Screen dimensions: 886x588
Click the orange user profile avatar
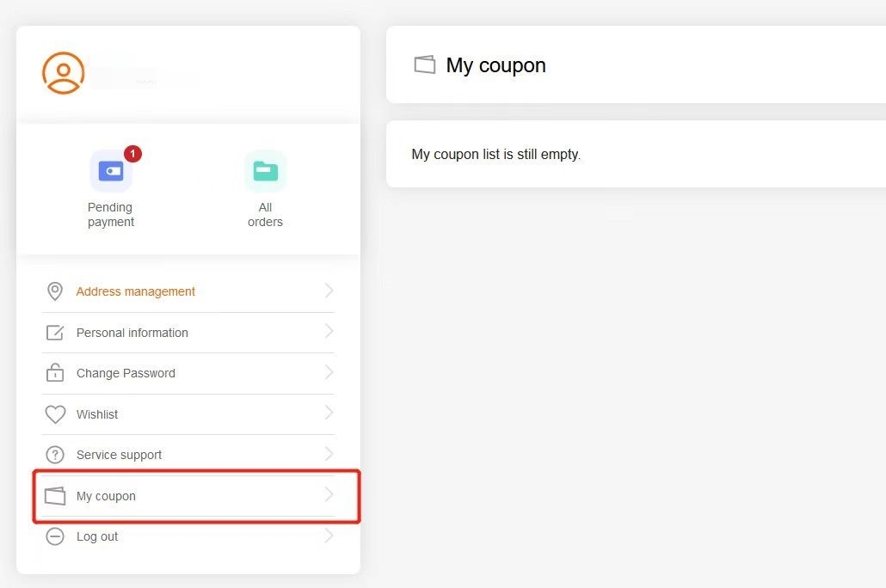pos(64,73)
